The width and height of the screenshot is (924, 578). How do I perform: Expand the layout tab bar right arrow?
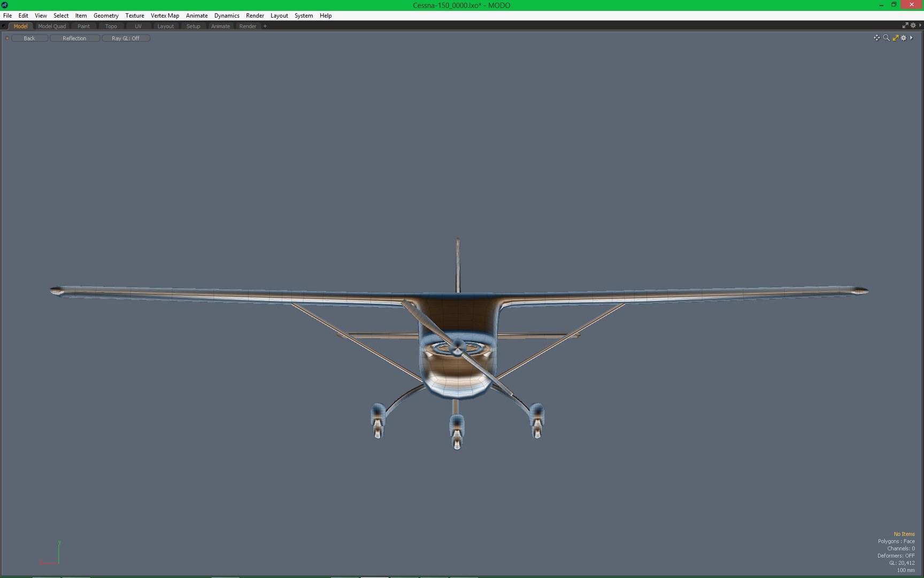pos(920,26)
